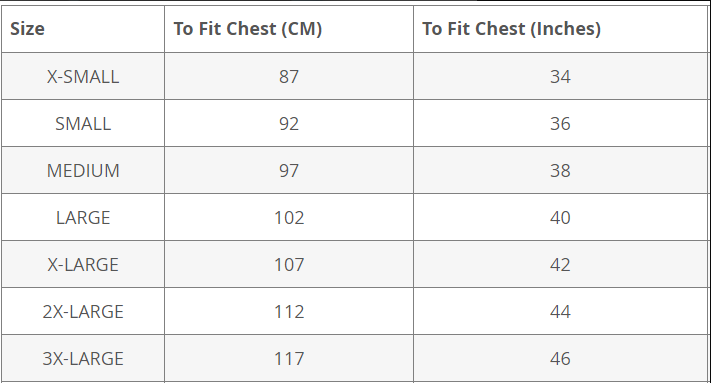
Task: Click the 87 centimeter chest value
Action: coord(289,77)
